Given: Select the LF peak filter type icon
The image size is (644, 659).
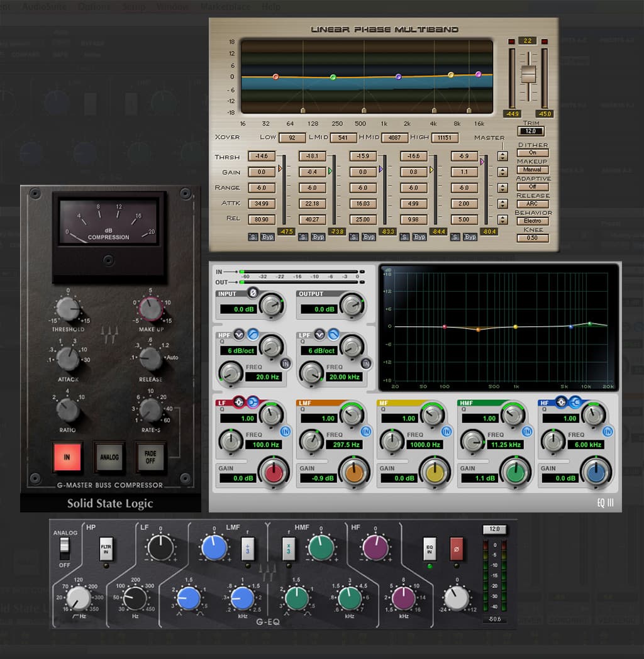Looking at the screenshot, I should (239, 402).
